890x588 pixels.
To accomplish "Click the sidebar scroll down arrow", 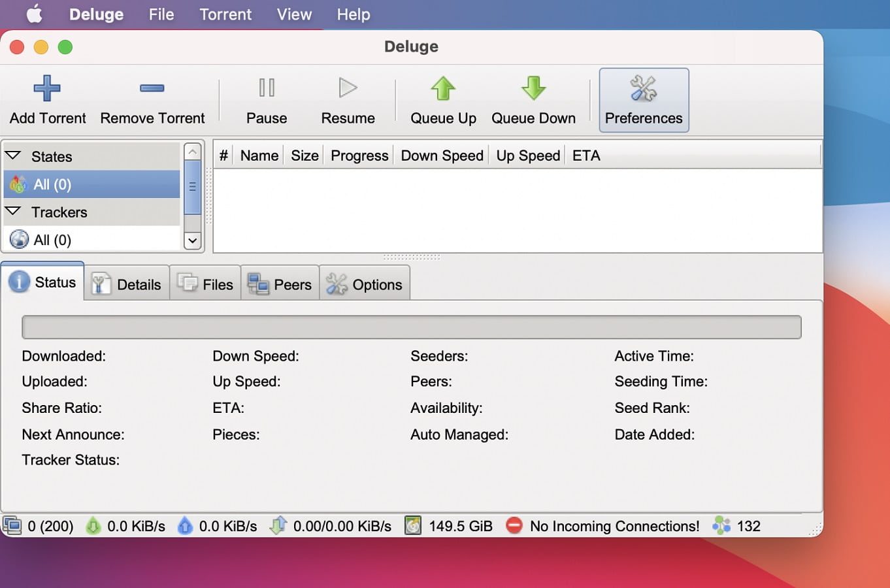I will click(192, 240).
